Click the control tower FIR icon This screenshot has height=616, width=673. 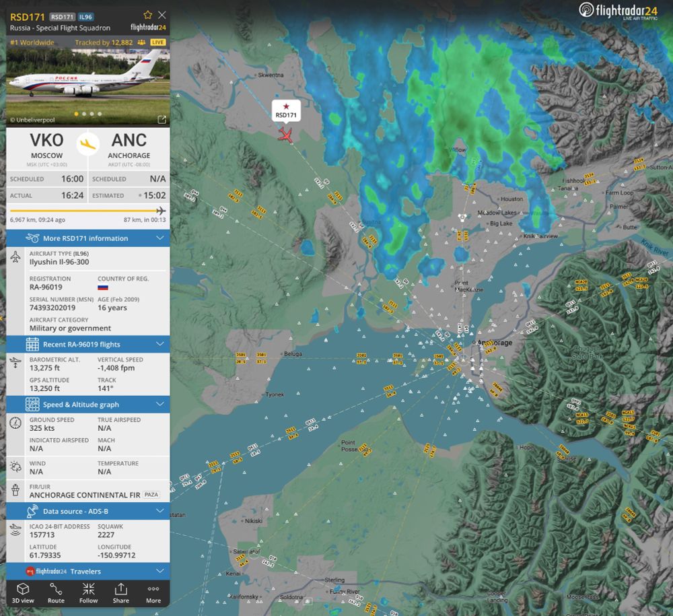(x=15, y=490)
